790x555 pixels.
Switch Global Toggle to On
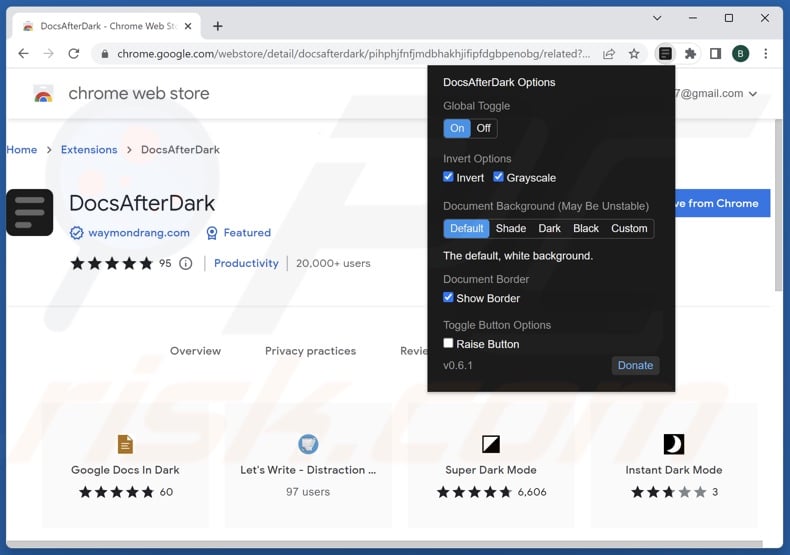point(457,128)
